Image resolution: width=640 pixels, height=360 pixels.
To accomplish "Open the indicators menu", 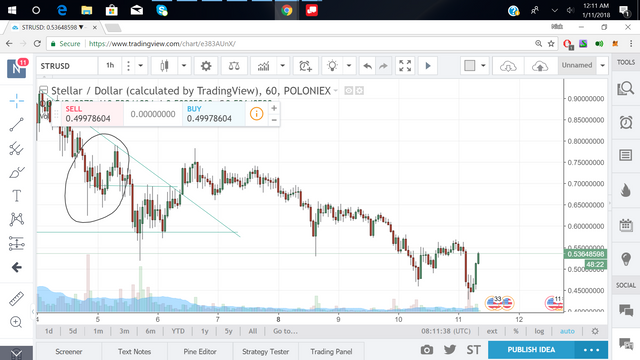I will pyautogui.click(x=263, y=66).
